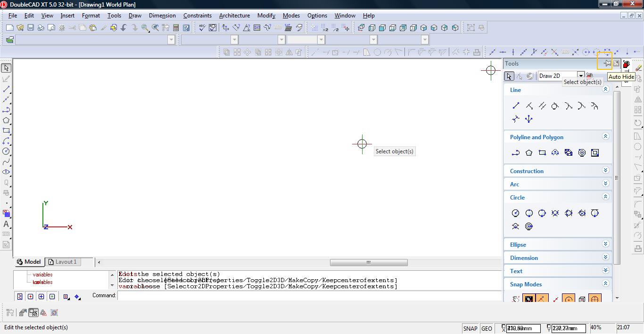Select the Line tool in Tools palette
Image resolution: width=644 pixels, height=334 pixels.
(x=516, y=106)
